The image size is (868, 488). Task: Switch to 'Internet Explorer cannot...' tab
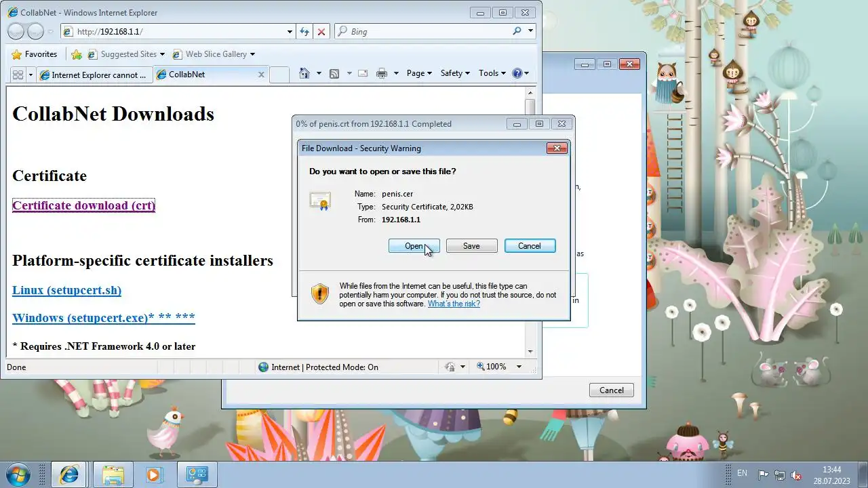coord(94,75)
